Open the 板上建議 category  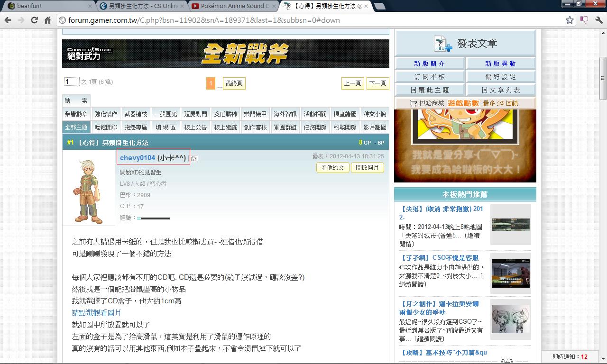(225, 127)
